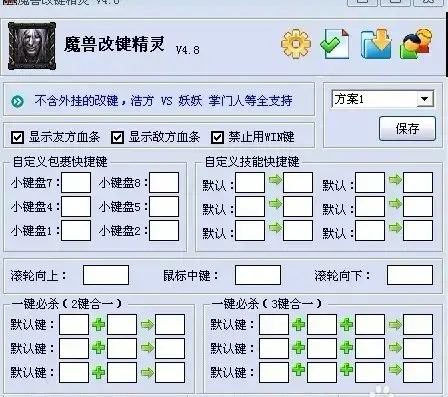Toggle 显示友方血条 checkbox
The image size is (448, 397).
(17, 137)
